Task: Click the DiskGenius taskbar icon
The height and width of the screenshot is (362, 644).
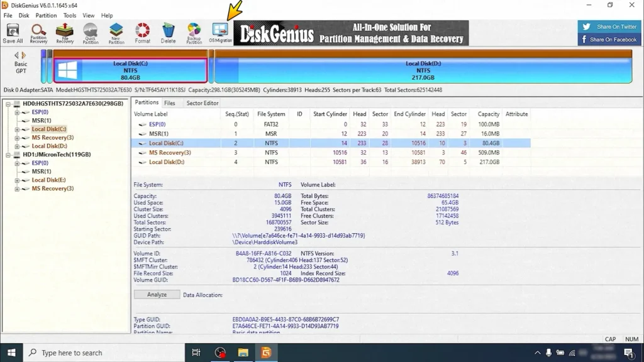Action: (x=266, y=353)
